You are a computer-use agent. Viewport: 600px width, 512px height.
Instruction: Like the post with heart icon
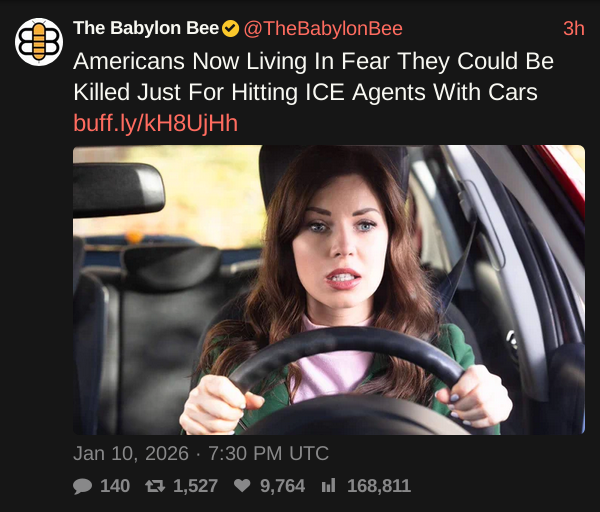click(242, 486)
